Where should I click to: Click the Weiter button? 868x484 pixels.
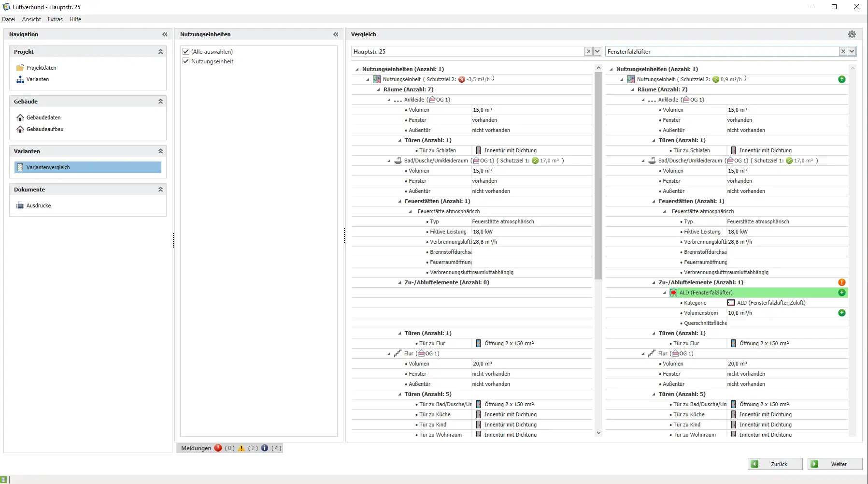click(x=835, y=464)
